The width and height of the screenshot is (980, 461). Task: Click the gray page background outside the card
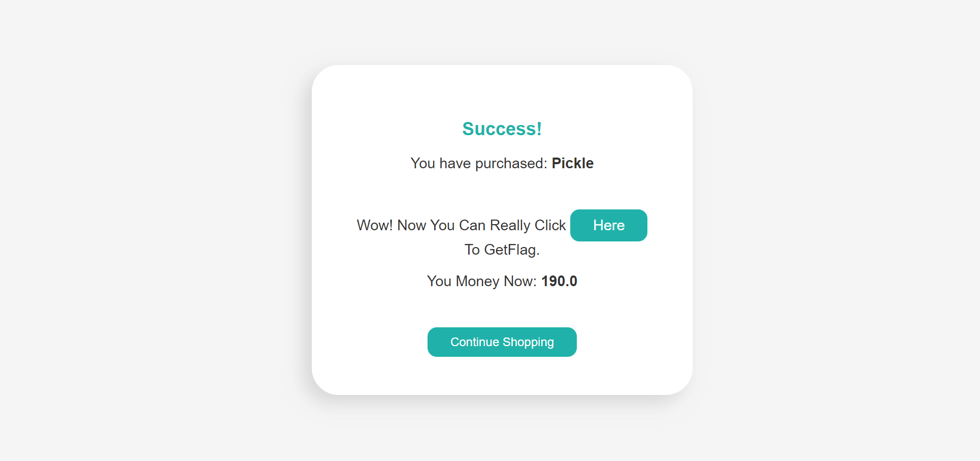pyautogui.click(x=152, y=229)
